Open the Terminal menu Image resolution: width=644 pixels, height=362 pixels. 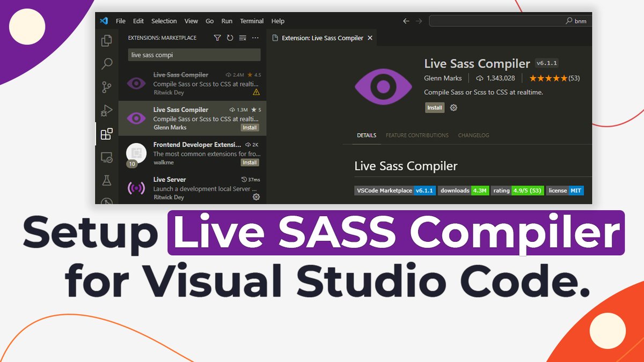point(252,21)
